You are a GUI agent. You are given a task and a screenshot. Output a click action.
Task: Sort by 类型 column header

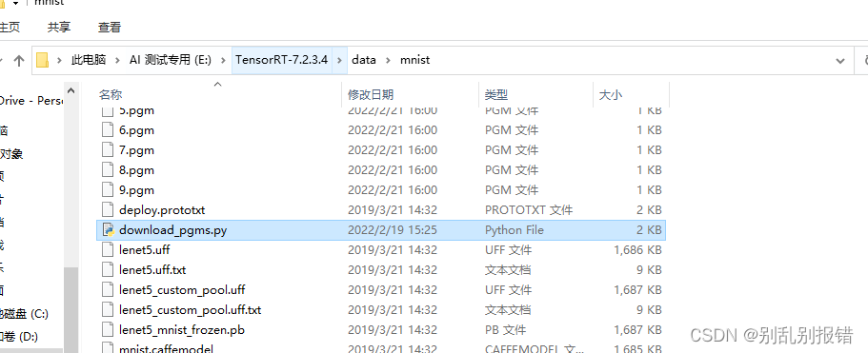point(496,94)
